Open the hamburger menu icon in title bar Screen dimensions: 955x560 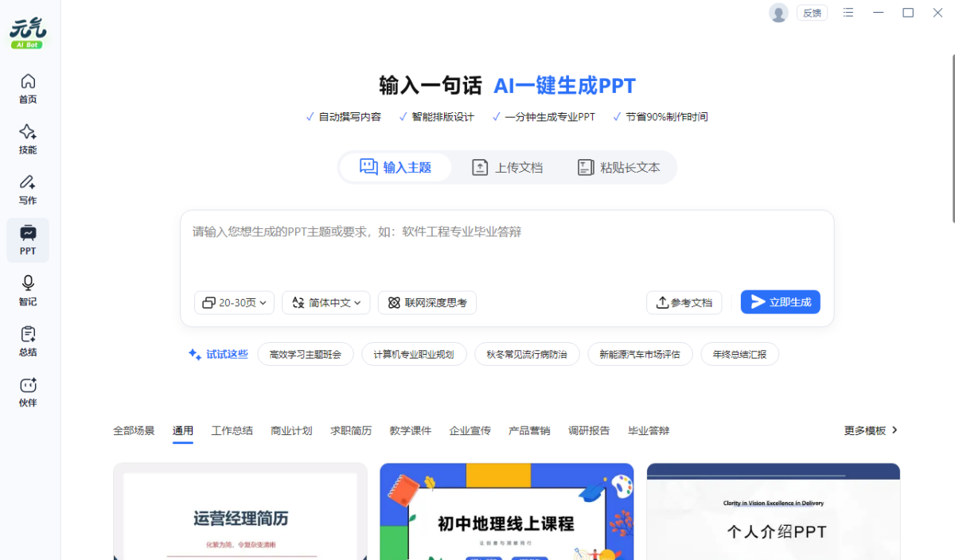point(848,13)
